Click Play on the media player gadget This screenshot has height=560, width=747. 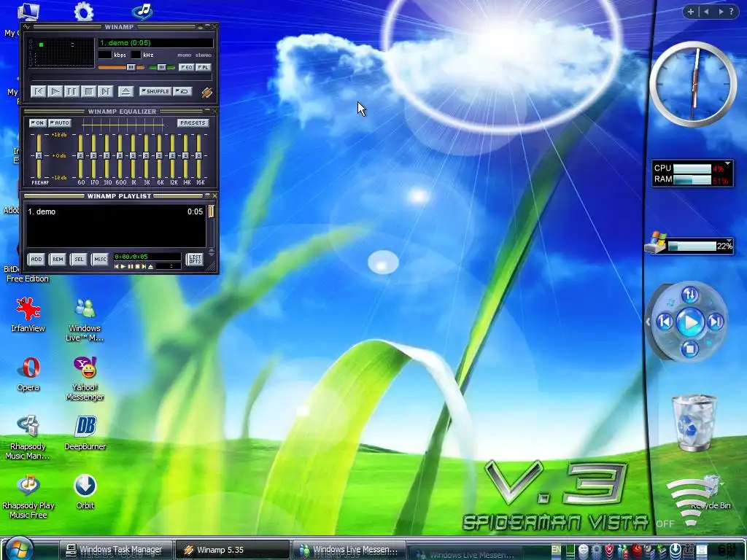pos(690,322)
